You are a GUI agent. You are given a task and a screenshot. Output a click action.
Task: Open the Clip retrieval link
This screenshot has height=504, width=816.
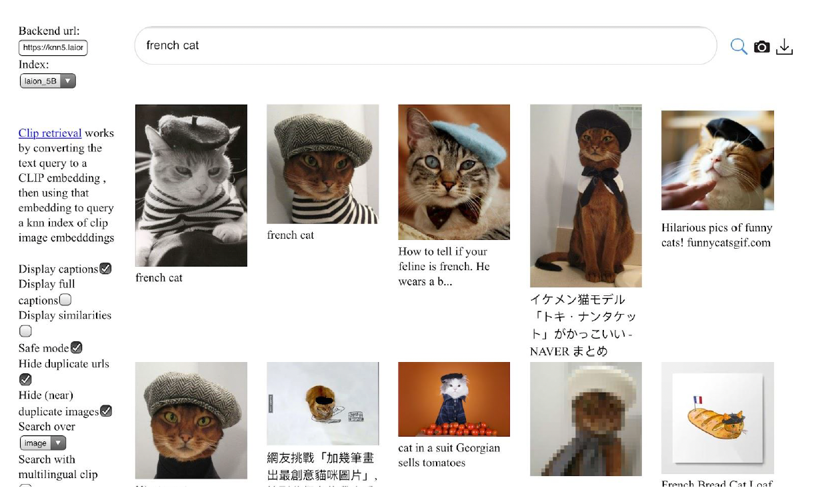(50, 133)
